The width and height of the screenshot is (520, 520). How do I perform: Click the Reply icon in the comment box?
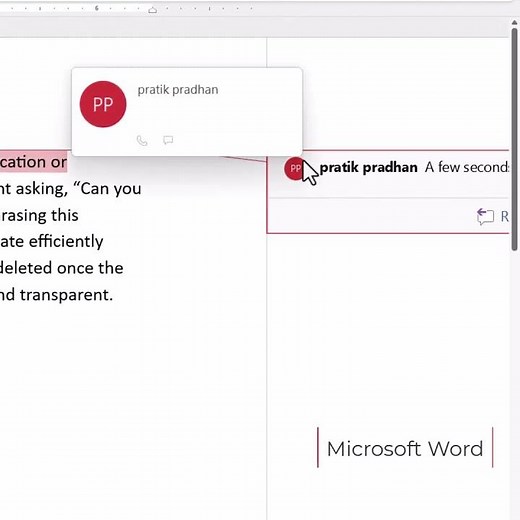point(485,217)
